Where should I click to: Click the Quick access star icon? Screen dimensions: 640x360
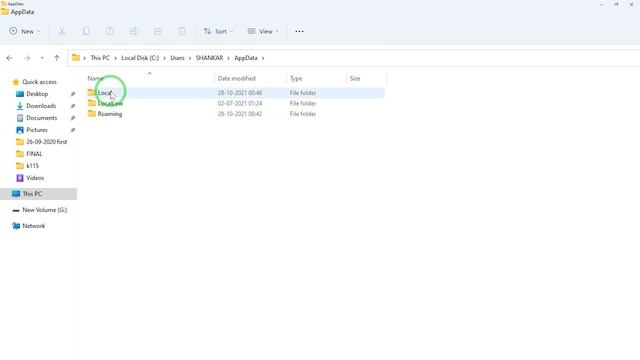pyautogui.click(x=16, y=82)
